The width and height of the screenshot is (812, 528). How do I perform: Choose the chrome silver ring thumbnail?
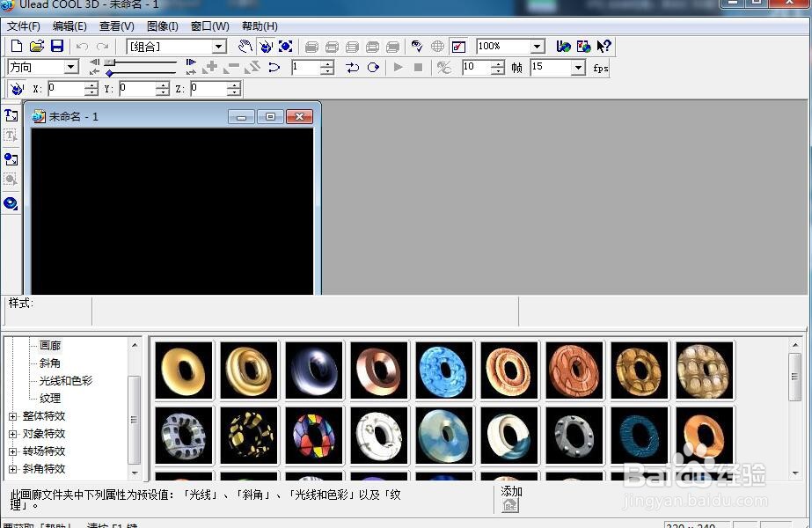click(314, 370)
